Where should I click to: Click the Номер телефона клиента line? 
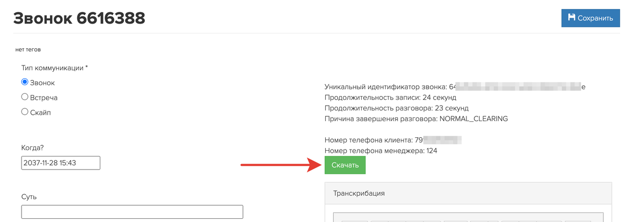[x=374, y=140]
